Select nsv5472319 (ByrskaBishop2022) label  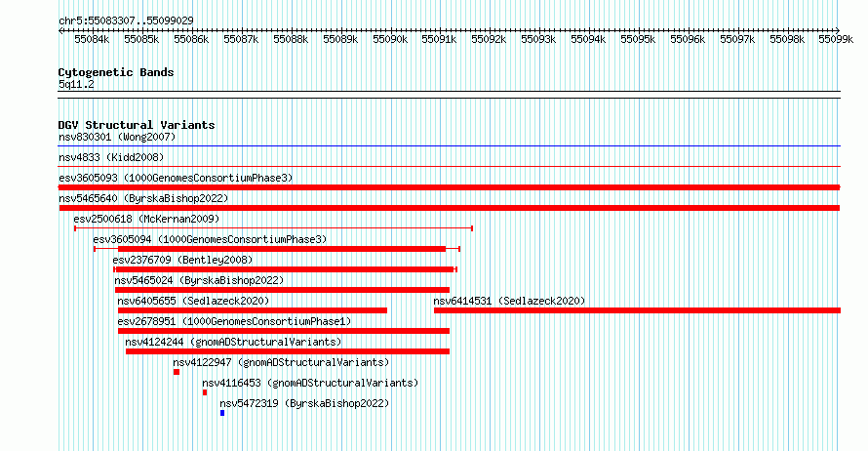click(304, 403)
